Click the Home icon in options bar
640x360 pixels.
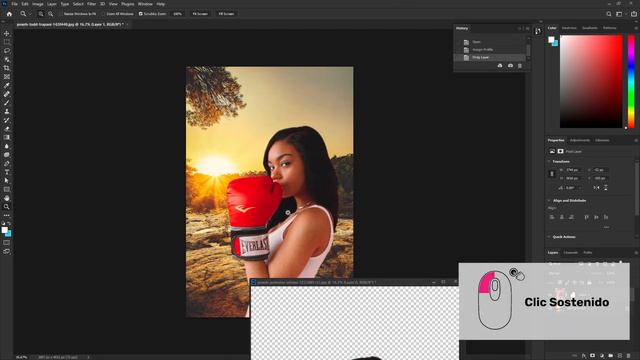pos(9,14)
